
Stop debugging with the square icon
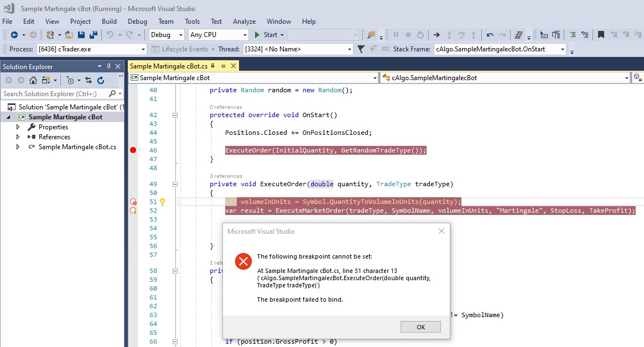(408, 35)
